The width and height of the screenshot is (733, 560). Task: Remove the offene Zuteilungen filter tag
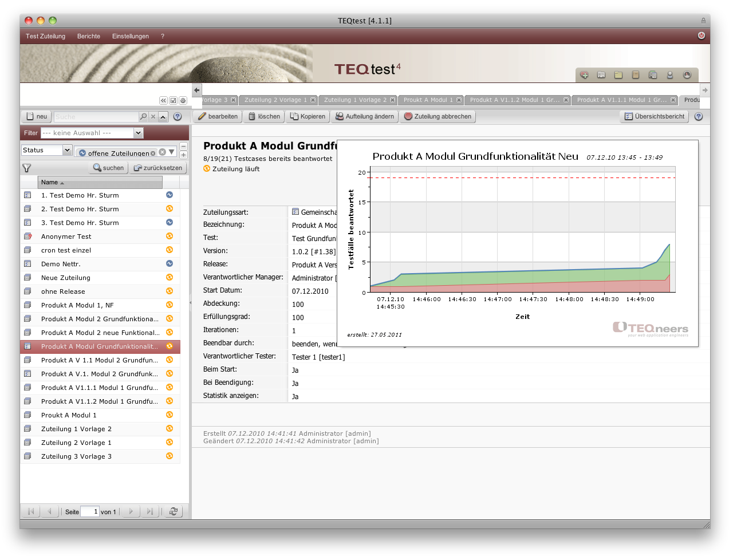pos(153,153)
